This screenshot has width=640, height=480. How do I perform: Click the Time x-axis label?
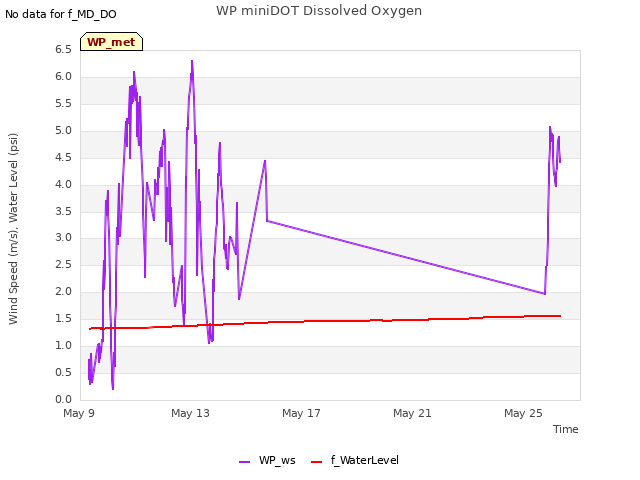(565, 429)
